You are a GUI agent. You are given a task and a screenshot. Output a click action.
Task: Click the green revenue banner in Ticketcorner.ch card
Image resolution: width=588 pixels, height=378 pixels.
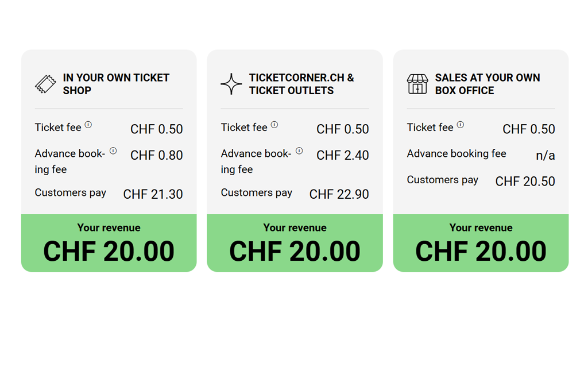click(x=295, y=243)
